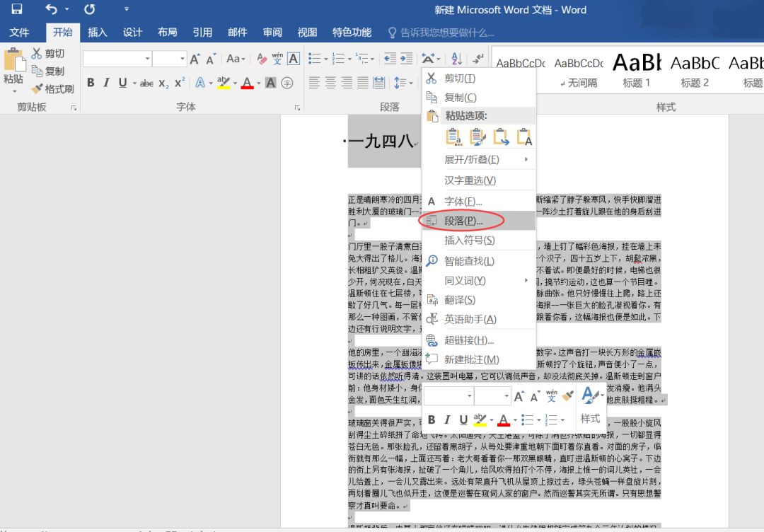Screen dimensions: 764x532
Task: Increase font size with ribbon grow-font icon
Action: tap(195, 59)
